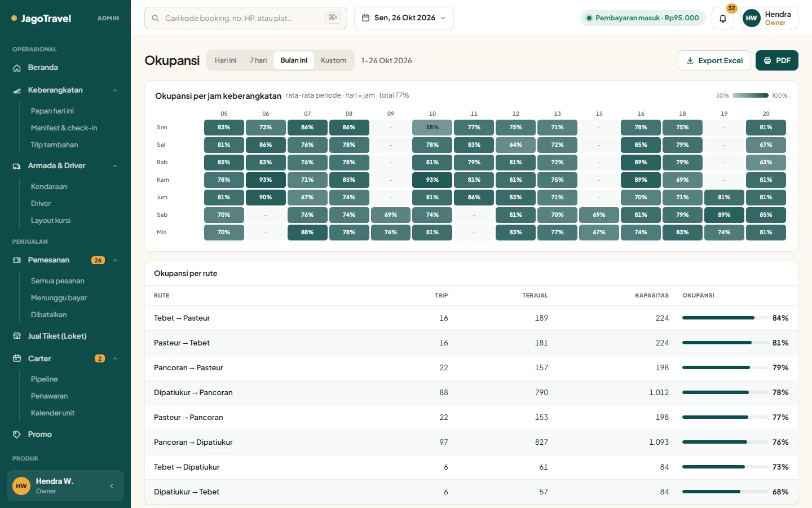Image resolution: width=812 pixels, height=508 pixels.
Task: Click the Keberangkatan departure icon
Action: tap(17, 90)
